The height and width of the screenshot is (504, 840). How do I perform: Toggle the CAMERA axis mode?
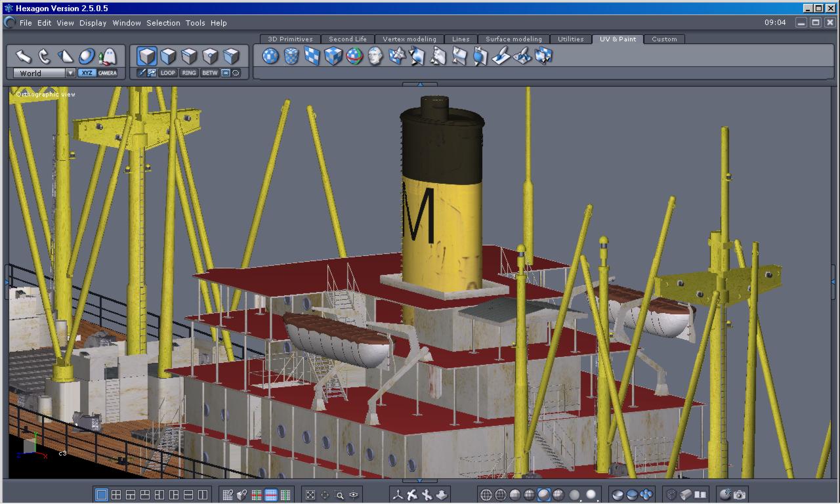point(108,73)
